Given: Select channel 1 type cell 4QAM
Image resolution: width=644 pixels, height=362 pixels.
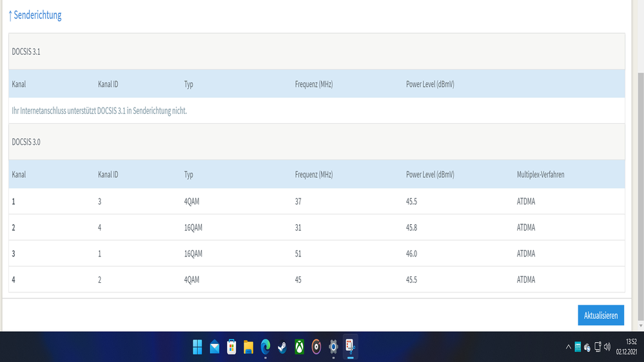Looking at the screenshot, I should click(192, 202).
